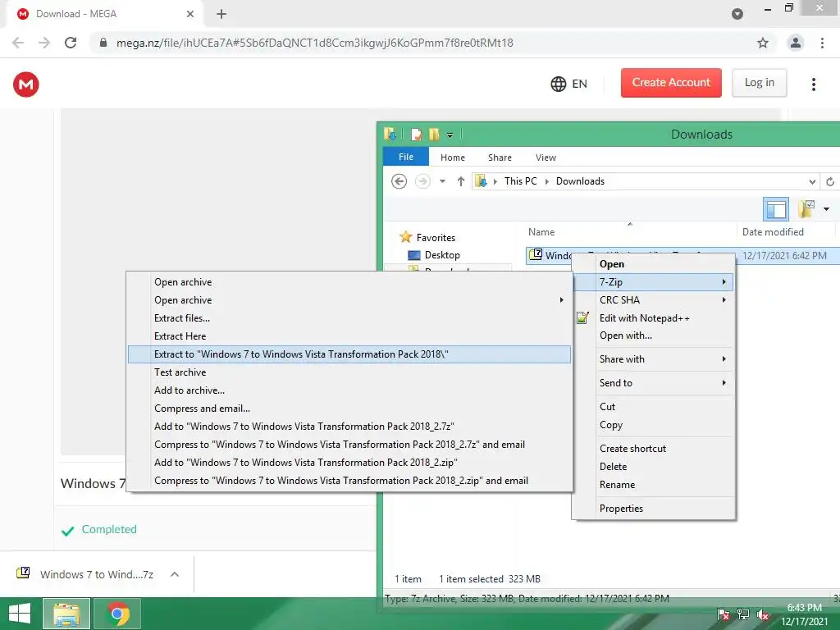Expand arrow beside the folder options icon
840x630 pixels.
point(826,209)
